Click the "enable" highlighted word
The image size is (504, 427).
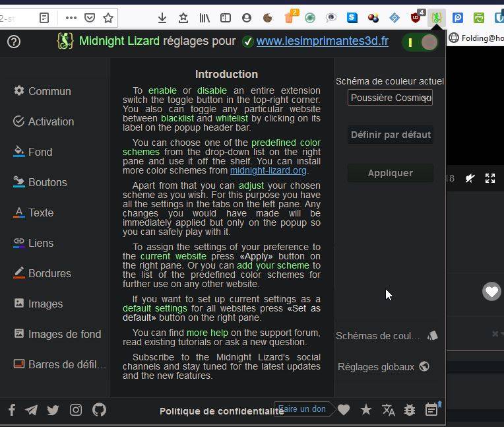point(162,90)
